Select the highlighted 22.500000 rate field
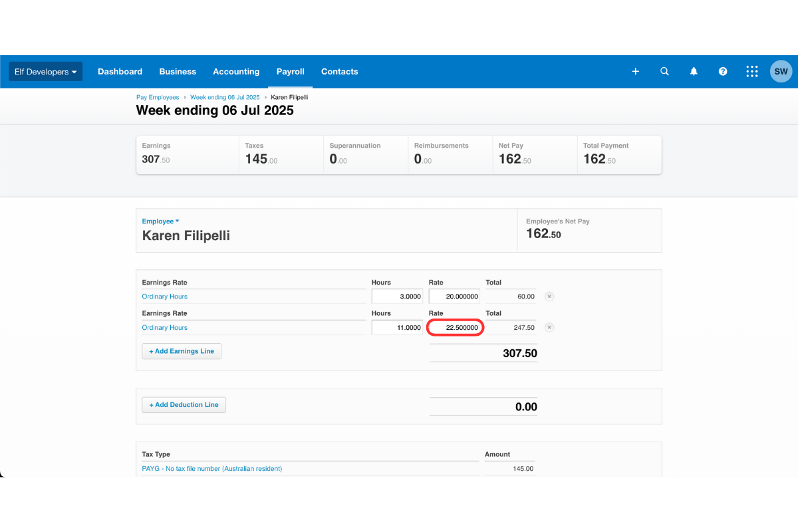 (x=455, y=327)
